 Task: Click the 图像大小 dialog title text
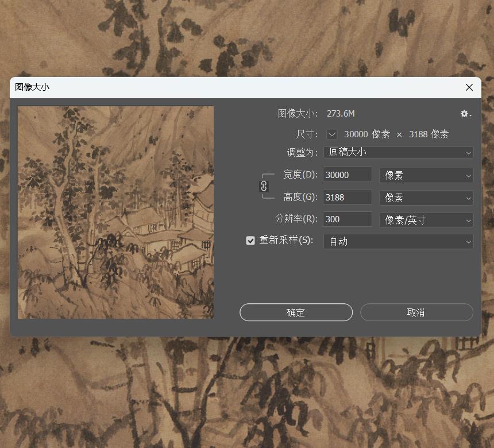[x=32, y=87]
